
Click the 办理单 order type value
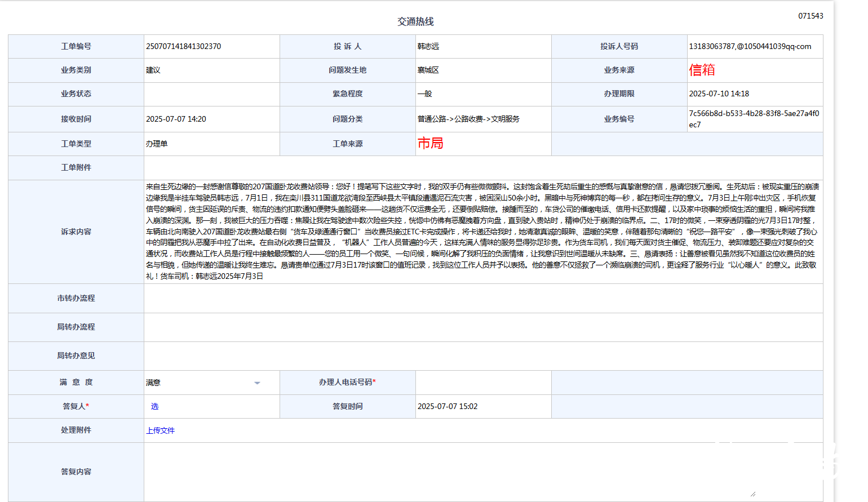tap(157, 144)
